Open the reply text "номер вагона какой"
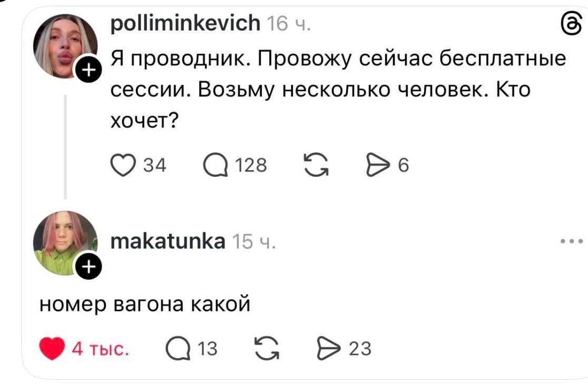 point(145,304)
